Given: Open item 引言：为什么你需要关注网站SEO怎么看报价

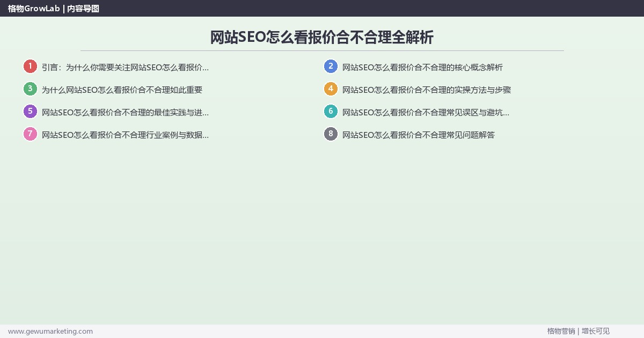Looking at the screenshot, I should point(125,68).
